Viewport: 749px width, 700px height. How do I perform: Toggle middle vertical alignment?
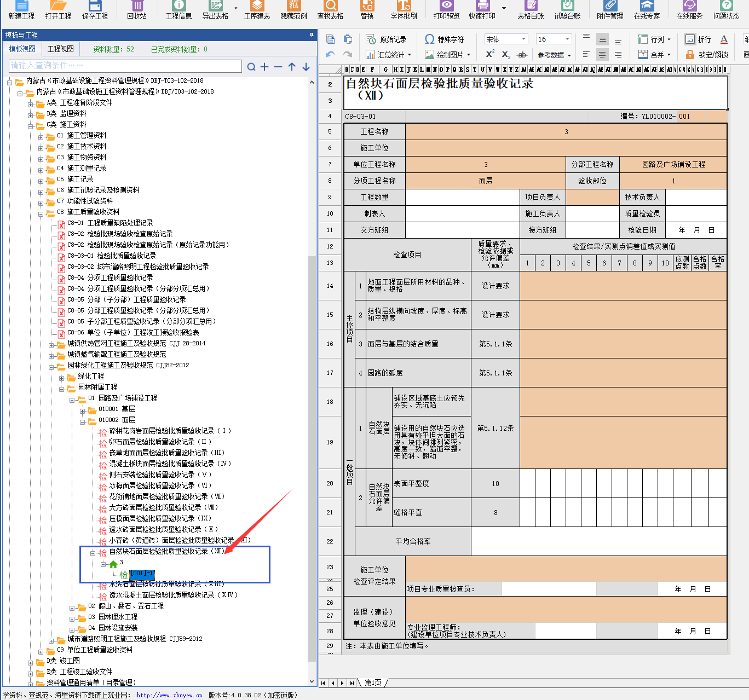coord(602,39)
